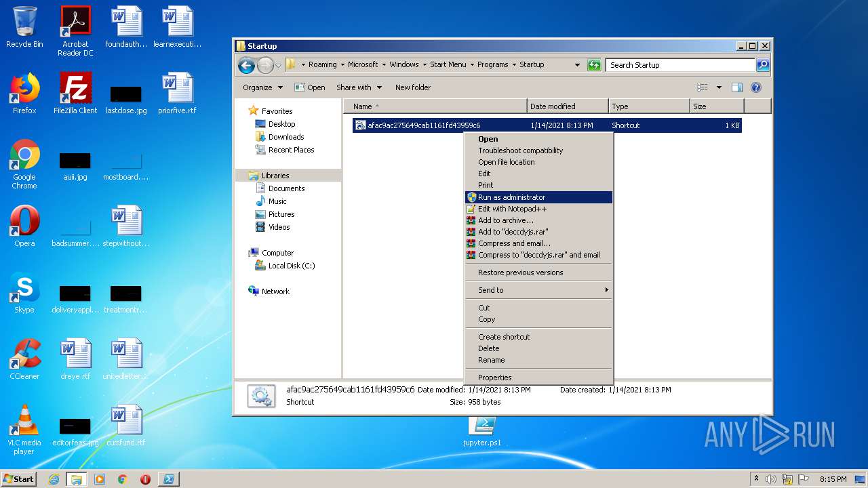868x488 pixels.
Task: Open the Share with dropdown
Action: tap(359, 87)
